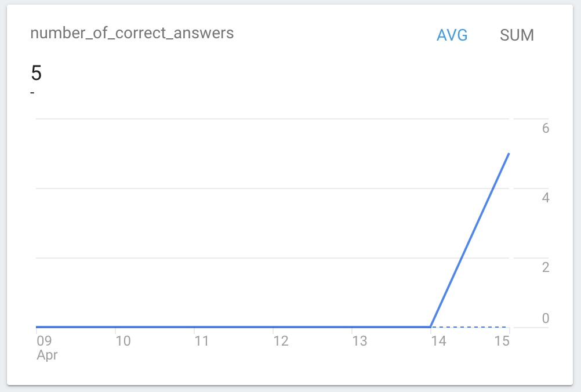Switch the chart to SUM aggregation
581x392 pixels.
517,35
